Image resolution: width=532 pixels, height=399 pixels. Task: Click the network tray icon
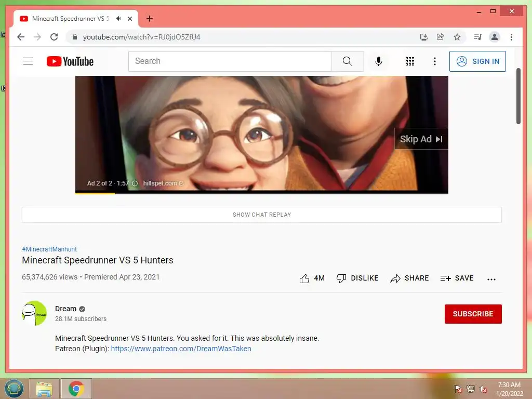coord(471,389)
